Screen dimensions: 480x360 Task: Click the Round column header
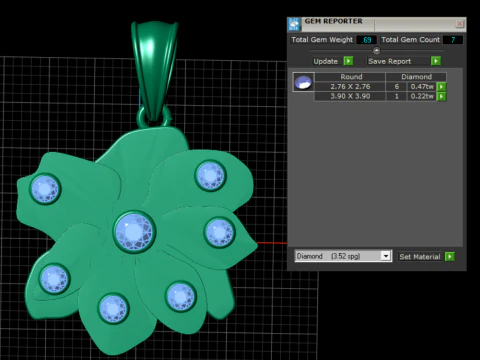coord(350,77)
